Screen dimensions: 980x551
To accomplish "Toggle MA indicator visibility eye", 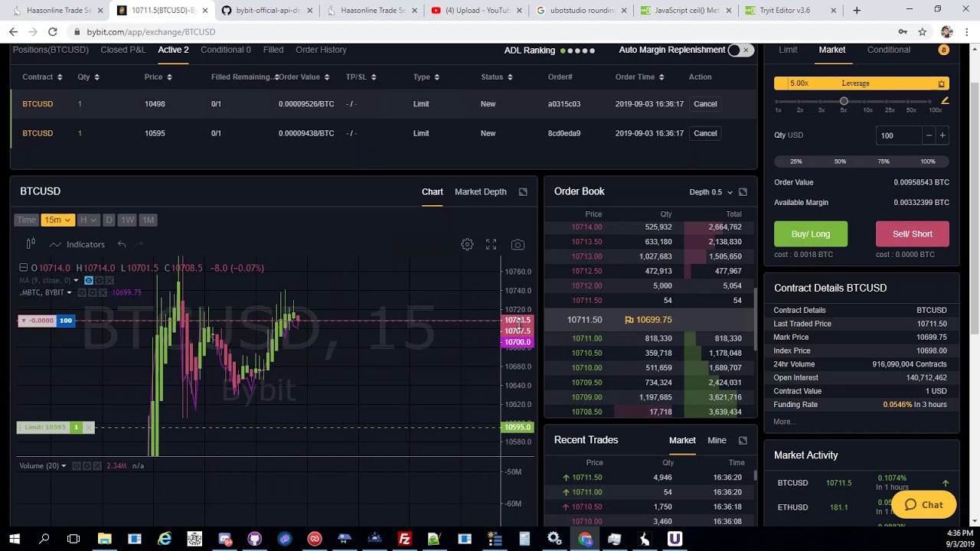I will pos(88,280).
